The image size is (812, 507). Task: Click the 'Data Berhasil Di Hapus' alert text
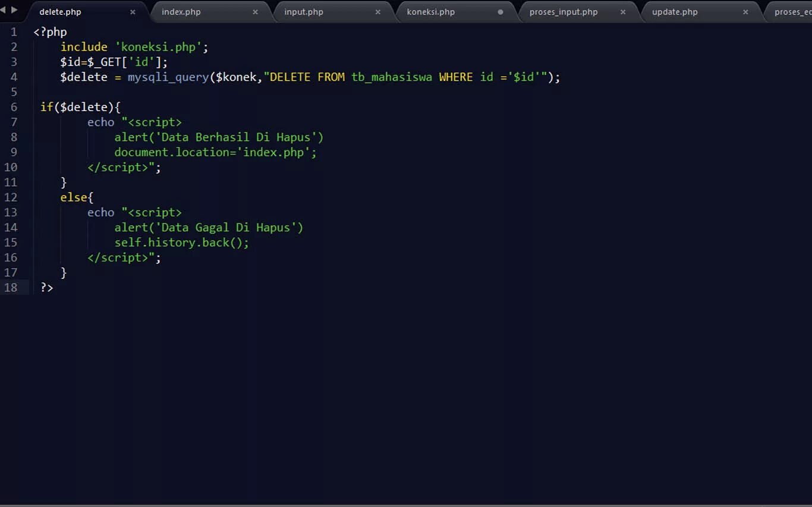(236, 137)
